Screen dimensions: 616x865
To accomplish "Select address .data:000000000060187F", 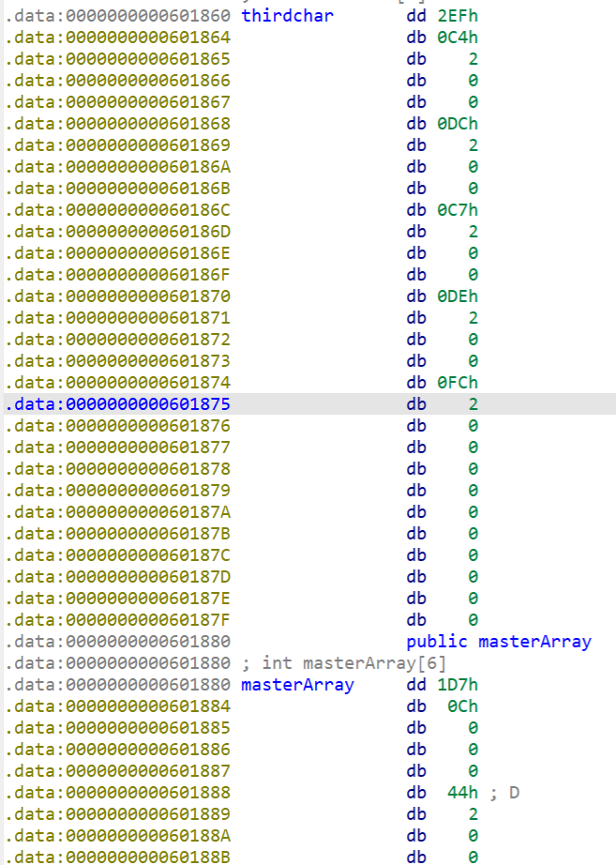I will tap(118, 620).
